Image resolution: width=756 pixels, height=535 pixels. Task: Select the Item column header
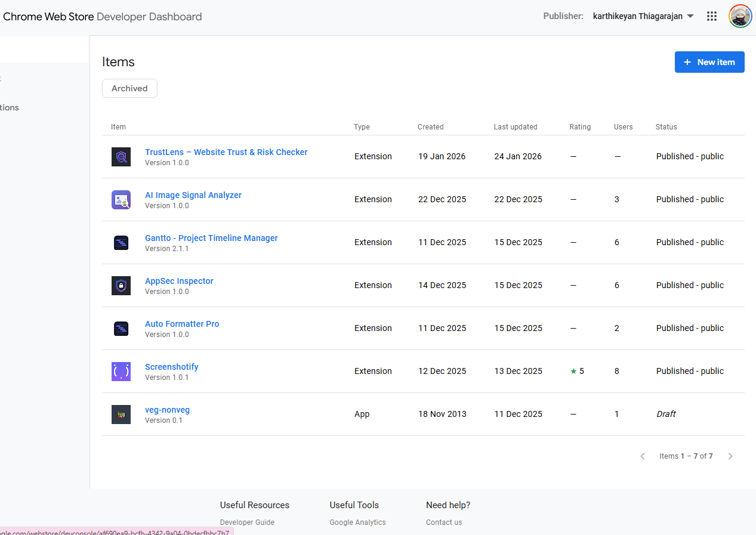[x=118, y=126]
